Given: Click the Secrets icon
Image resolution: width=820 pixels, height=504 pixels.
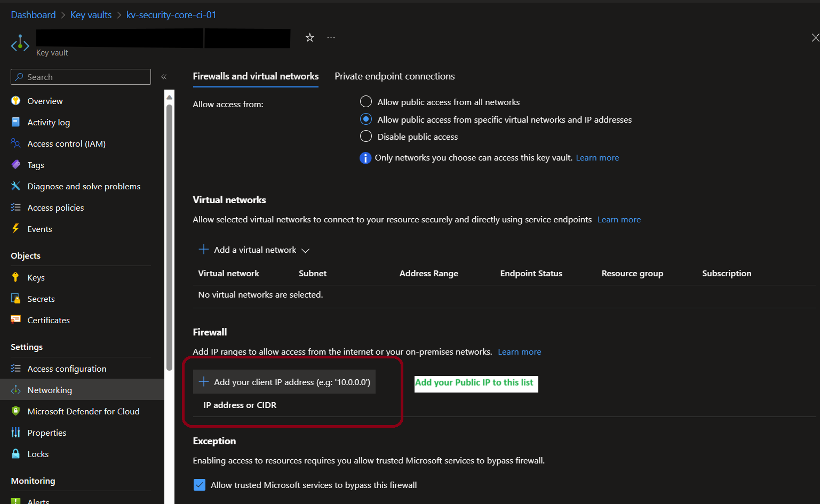Looking at the screenshot, I should (x=16, y=299).
